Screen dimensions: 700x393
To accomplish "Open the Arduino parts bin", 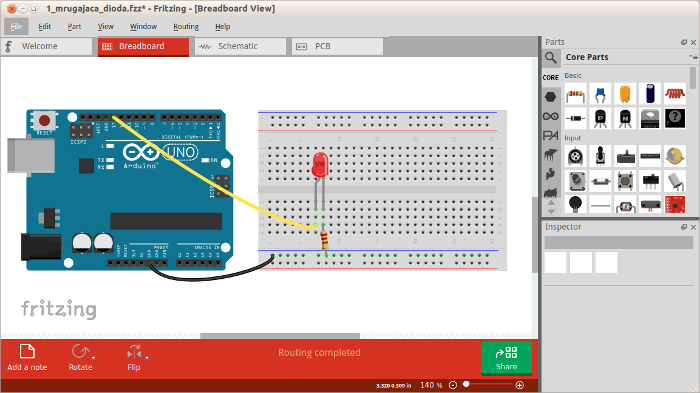I will coord(550,116).
